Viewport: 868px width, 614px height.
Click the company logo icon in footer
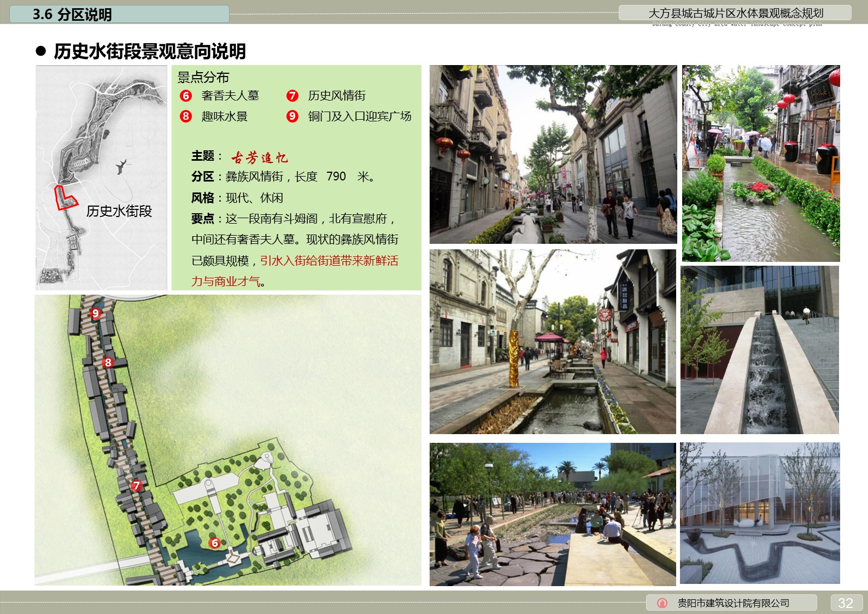662,603
